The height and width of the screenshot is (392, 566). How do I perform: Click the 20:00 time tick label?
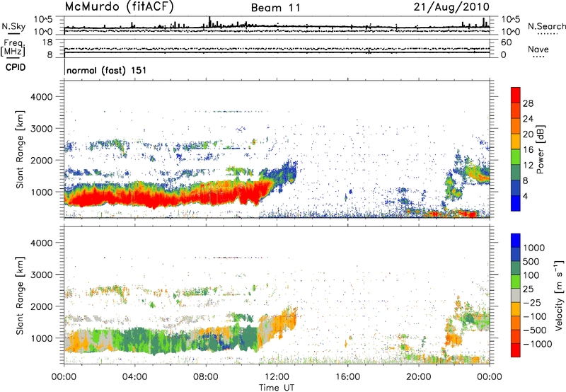(419, 377)
